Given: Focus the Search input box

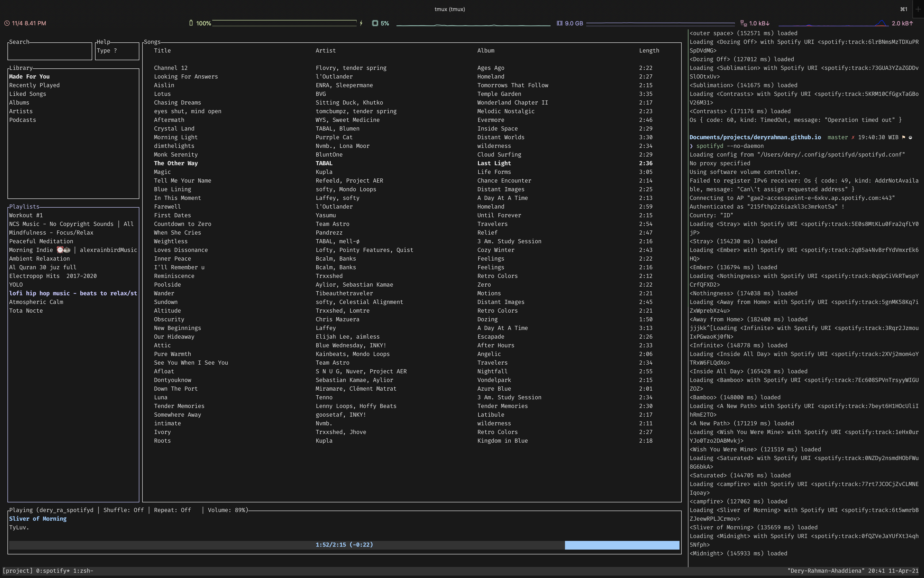Looking at the screenshot, I should point(50,51).
